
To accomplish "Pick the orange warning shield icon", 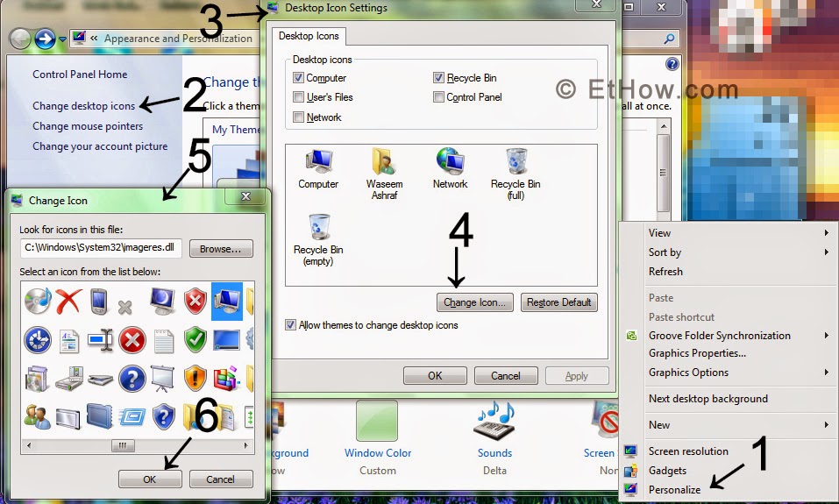I will click(196, 379).
